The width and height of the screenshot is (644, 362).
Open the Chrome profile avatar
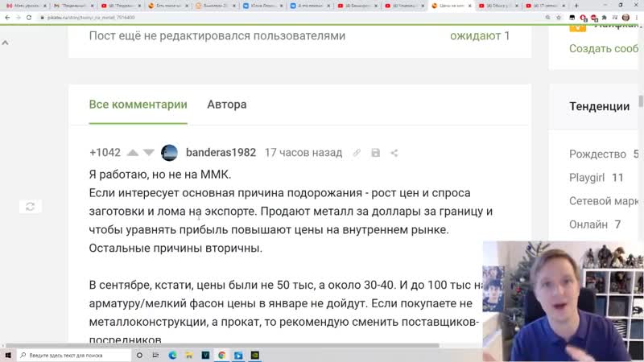click(x=625, y=18)
